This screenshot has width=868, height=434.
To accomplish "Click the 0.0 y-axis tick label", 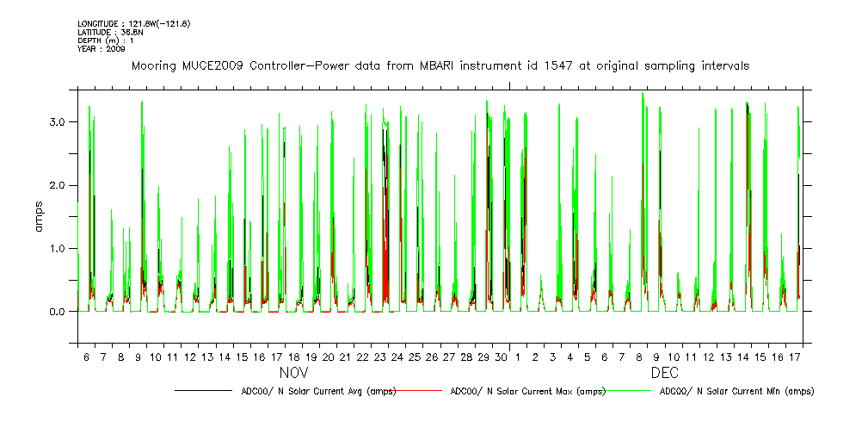I will (57, 312).
